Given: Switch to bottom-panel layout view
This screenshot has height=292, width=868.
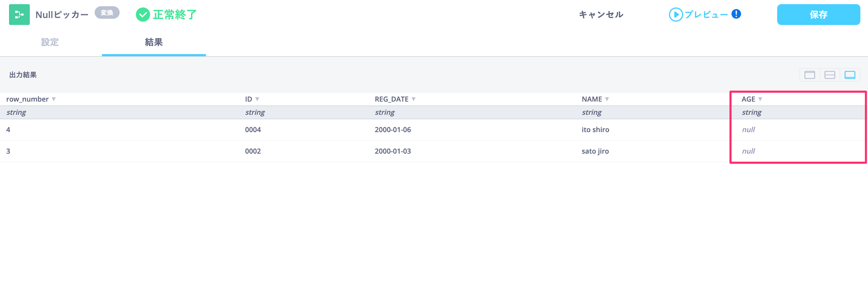Looking at the screenshot, I should point(850,75).
